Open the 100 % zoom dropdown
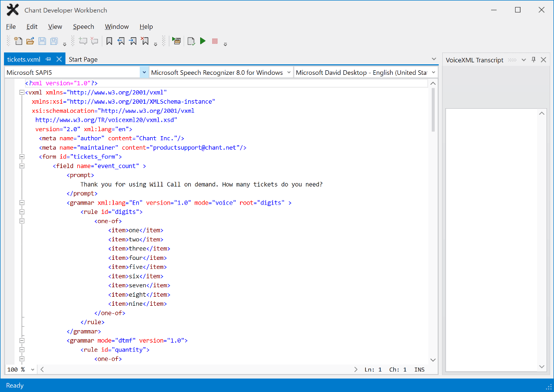The width and height of the screenshot is (554, 392). [x=32, y=370]
